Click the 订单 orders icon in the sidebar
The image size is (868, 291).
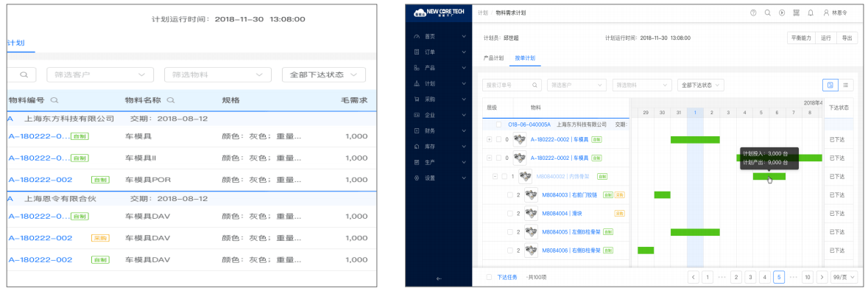click(x=416, y=52)
